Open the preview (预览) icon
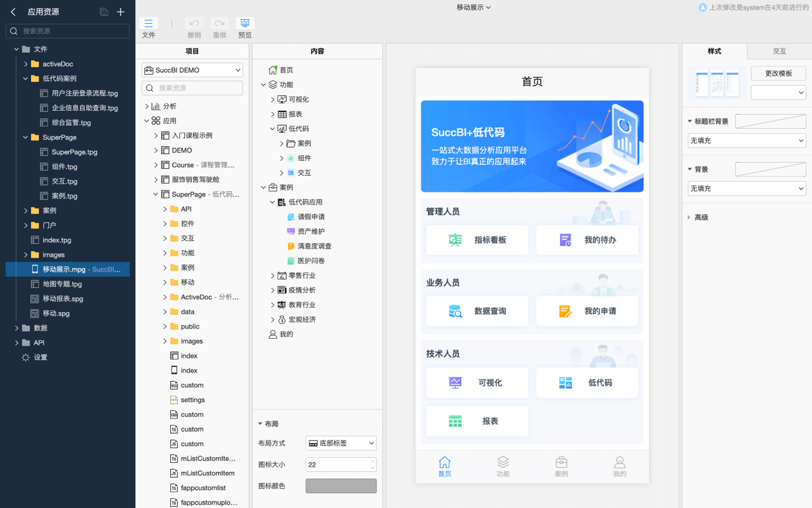The image size is (812, 508). [x=245, y=23]
